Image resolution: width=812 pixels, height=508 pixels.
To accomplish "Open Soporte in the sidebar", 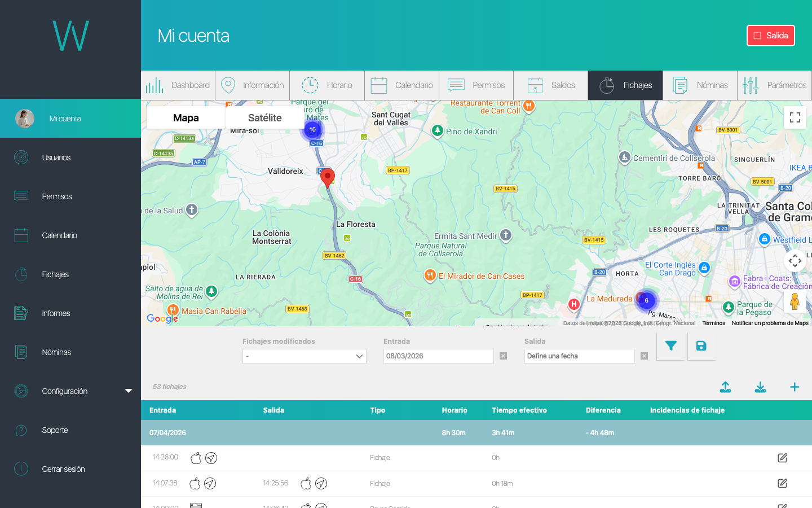I will click(x=70, y=430).
